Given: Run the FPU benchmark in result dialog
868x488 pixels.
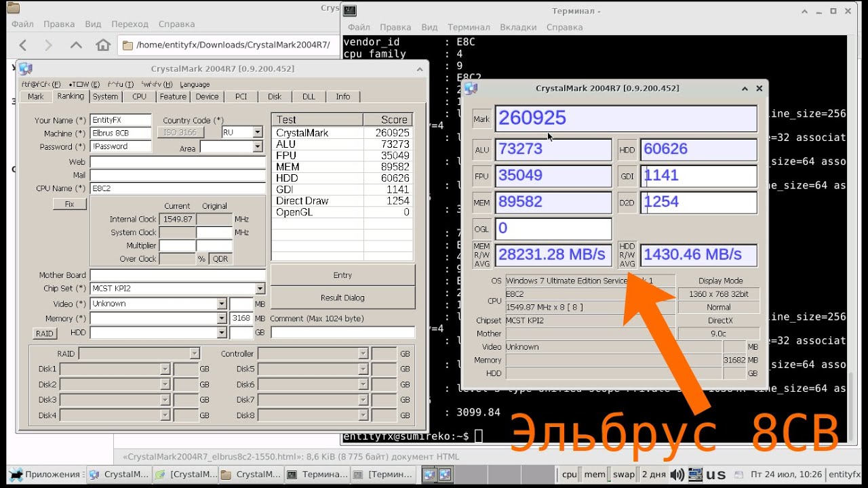Looking at the screenshot, I should pos(481,176).
